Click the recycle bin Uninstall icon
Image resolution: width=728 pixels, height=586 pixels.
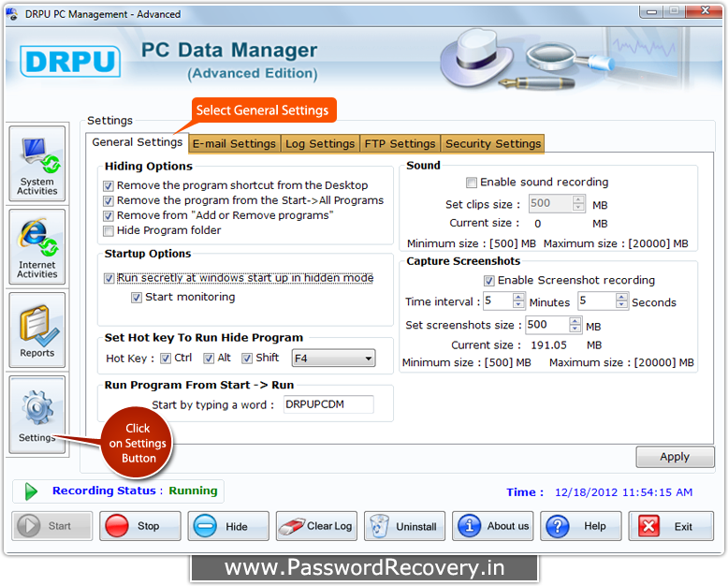379,526
